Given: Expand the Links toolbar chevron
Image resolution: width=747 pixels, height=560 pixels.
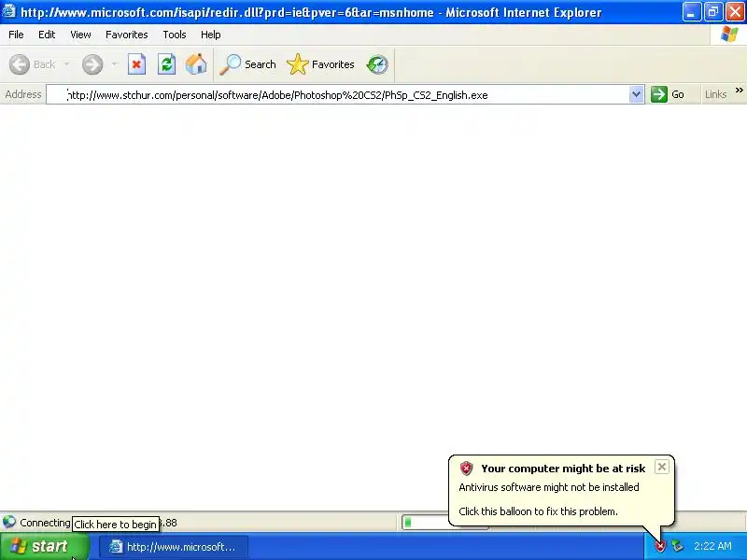Looking at the screenshot, I should 739,90.
